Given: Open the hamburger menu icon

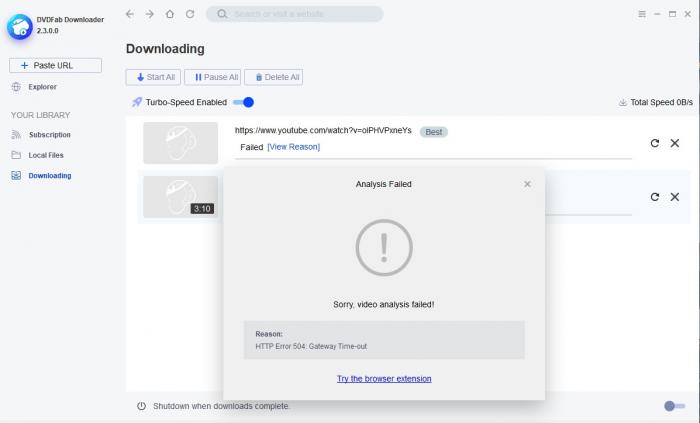Looking at the screenshot, I should pos(642,14).
